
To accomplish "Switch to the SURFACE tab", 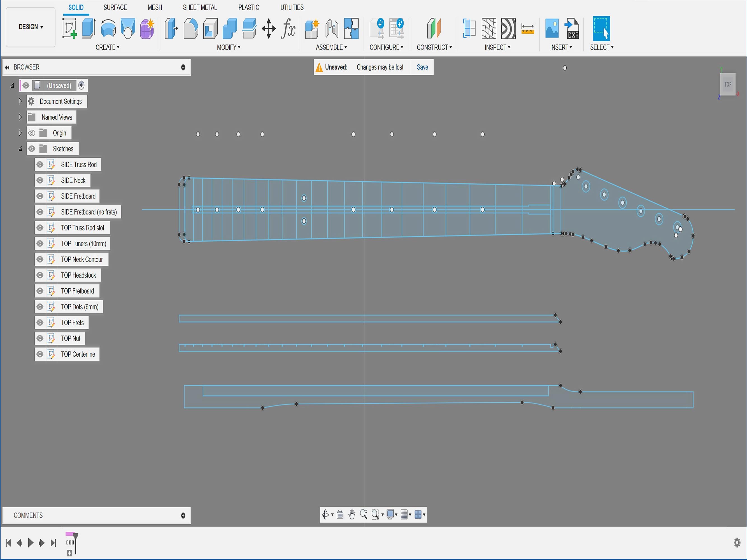I will (x=115, y=8).
